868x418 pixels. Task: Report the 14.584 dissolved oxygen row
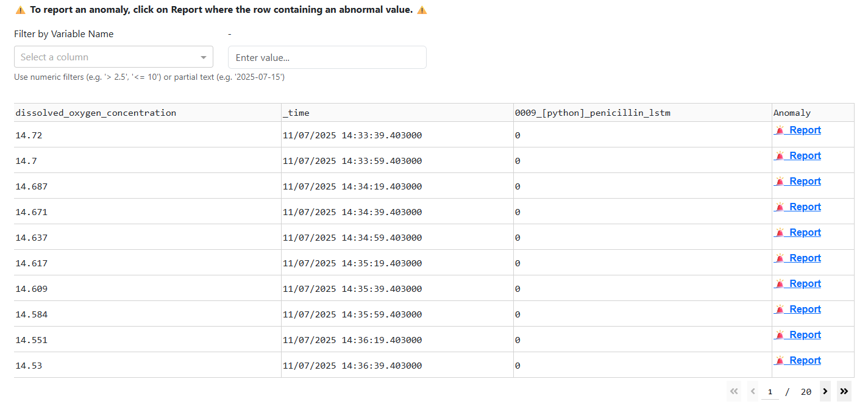pyautogui.click(x=805, y=309)
